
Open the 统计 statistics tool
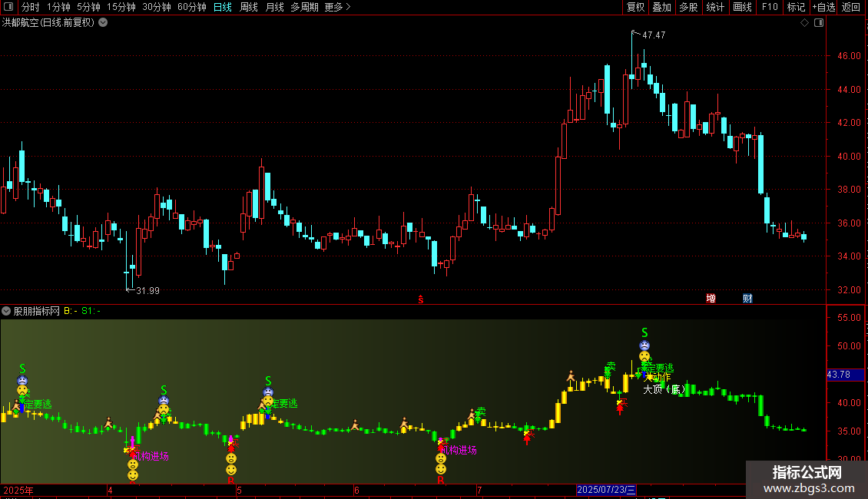tap(715, 7)
